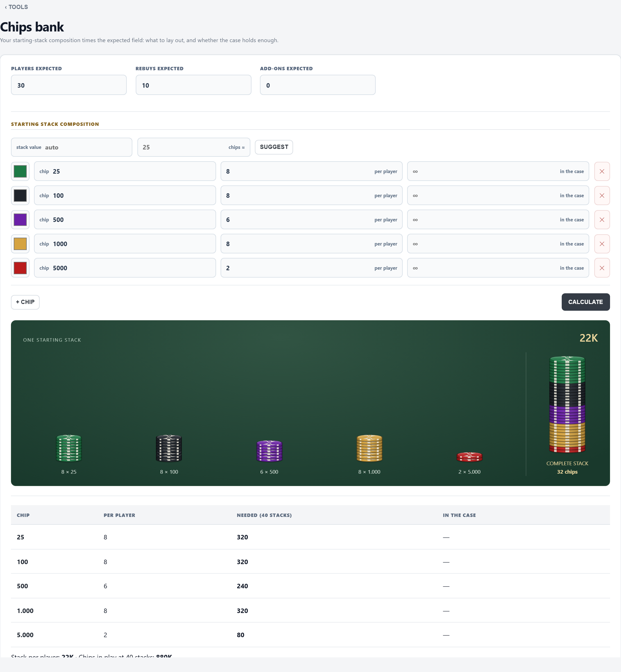The width and height of the screenshot is (621, 672).
Task: Open the green color swatch for chip 25
Action: tap(20, 171)
